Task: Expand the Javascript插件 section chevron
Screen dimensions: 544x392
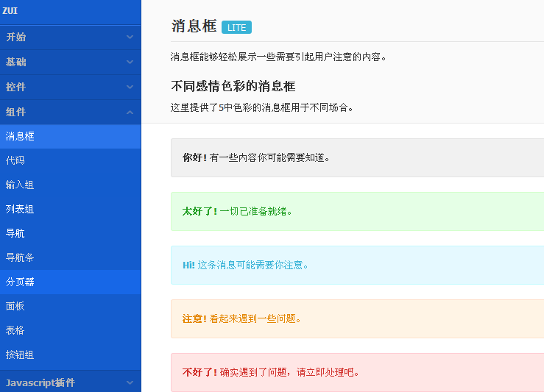Action: point(130,382)
